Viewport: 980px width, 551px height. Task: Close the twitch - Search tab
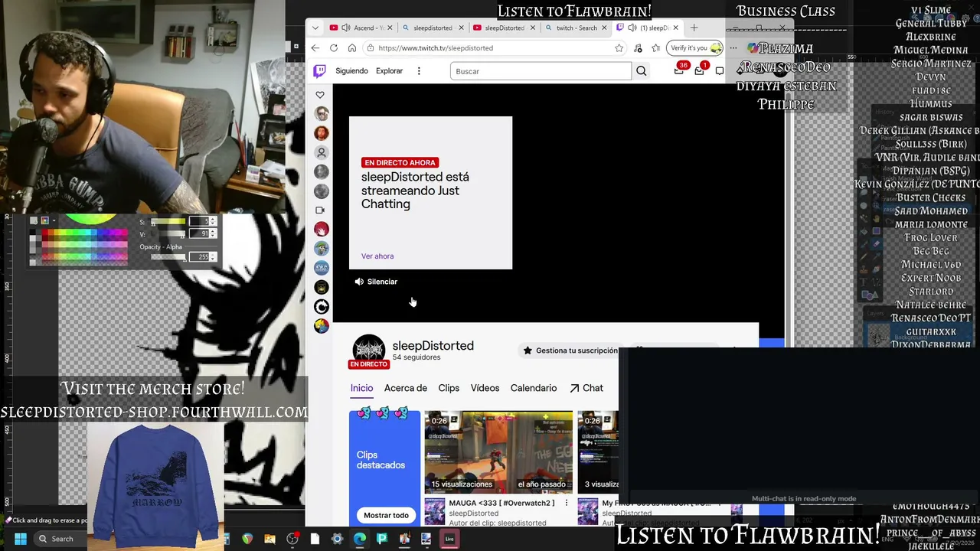(604, 28)
